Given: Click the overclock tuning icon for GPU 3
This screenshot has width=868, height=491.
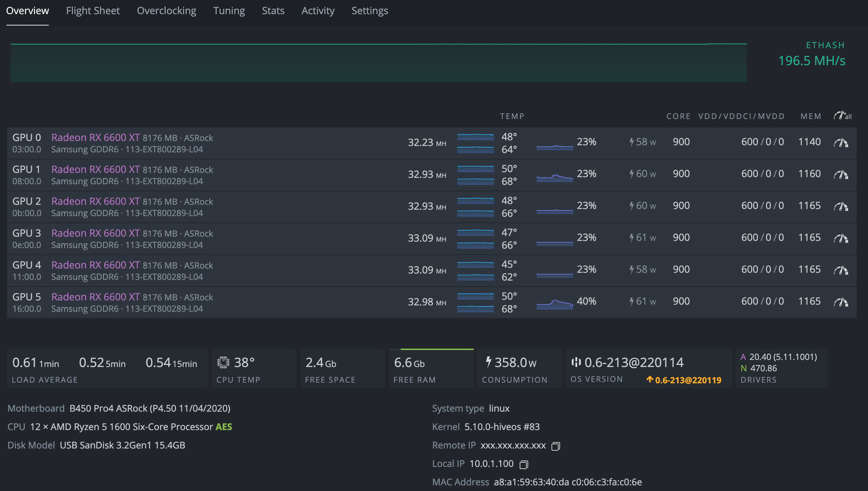Looking at the screenshot, I should pyautogui.click(x=841, y=238).
